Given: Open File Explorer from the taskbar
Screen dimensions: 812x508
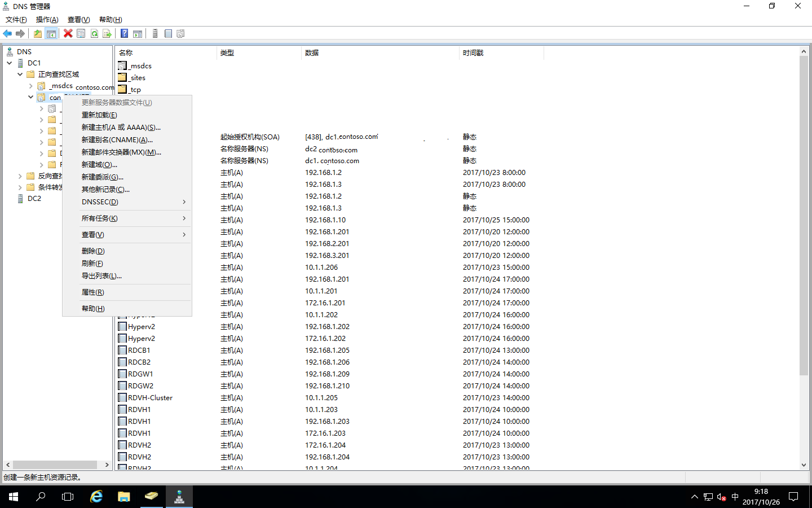Looking at the screenshot, I should pyautogui.click(x=124, y=497).
